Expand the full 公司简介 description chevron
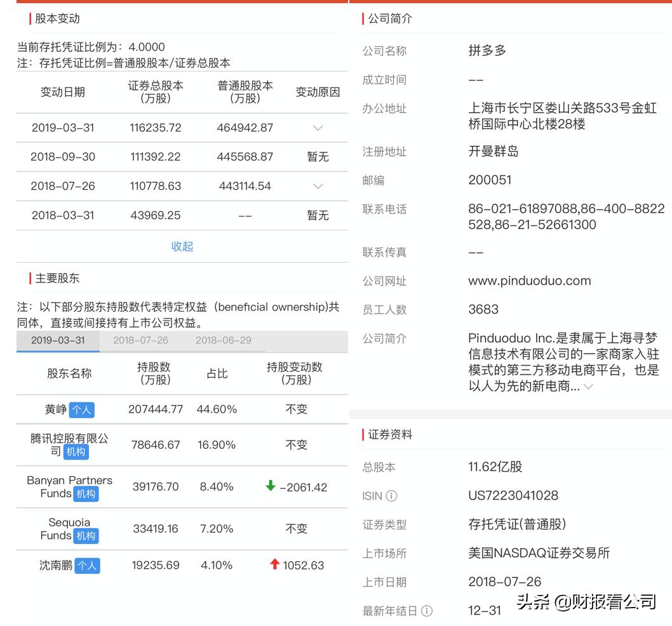This screenshot has width=672, height=626. coord(589,387)
